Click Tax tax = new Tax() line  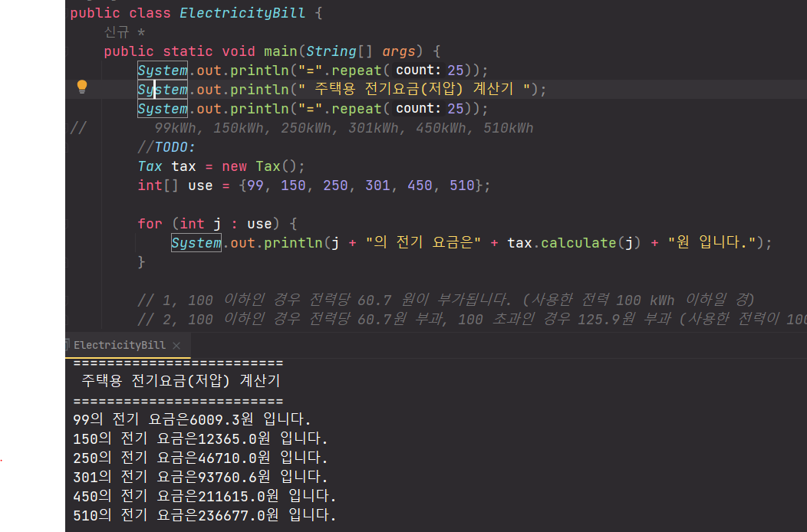tap(221, 166)
